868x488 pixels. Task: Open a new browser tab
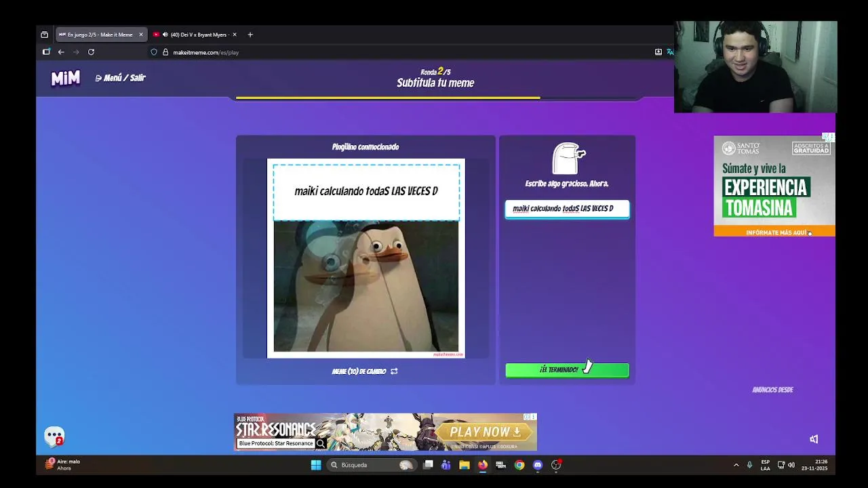coord(250,35)
